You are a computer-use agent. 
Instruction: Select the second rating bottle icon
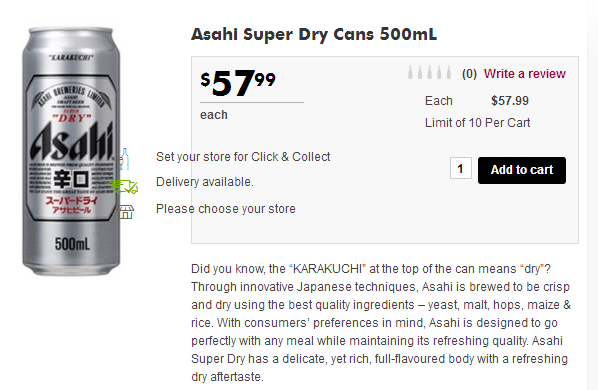tap(420, 72)
